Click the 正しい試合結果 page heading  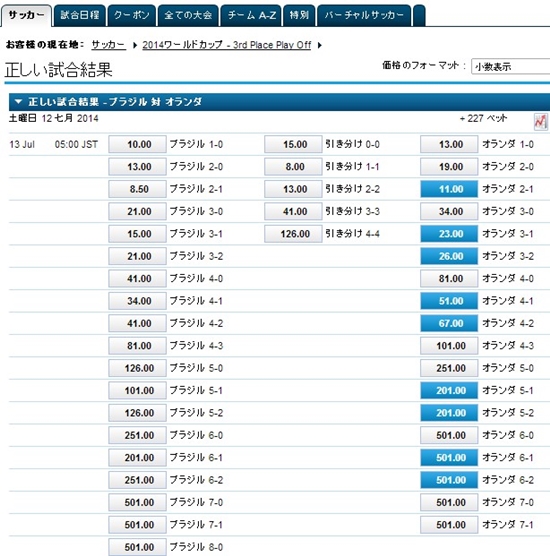point(59,70)
